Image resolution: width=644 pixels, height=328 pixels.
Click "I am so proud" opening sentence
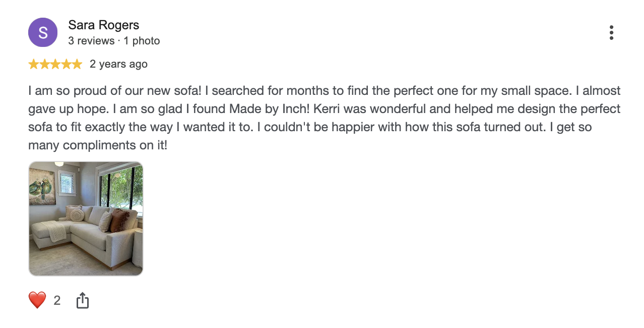(115, 91)
